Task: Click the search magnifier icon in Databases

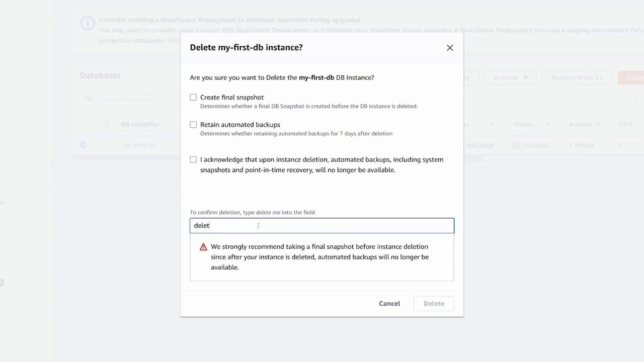Action: pos(88,99)
